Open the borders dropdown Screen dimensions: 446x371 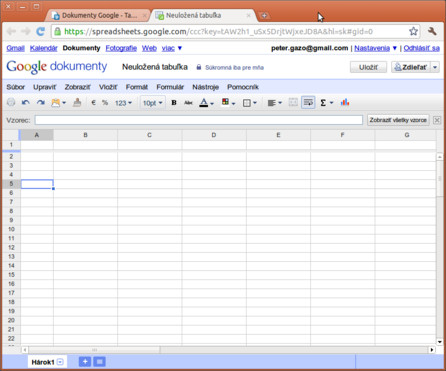(250, 103)
